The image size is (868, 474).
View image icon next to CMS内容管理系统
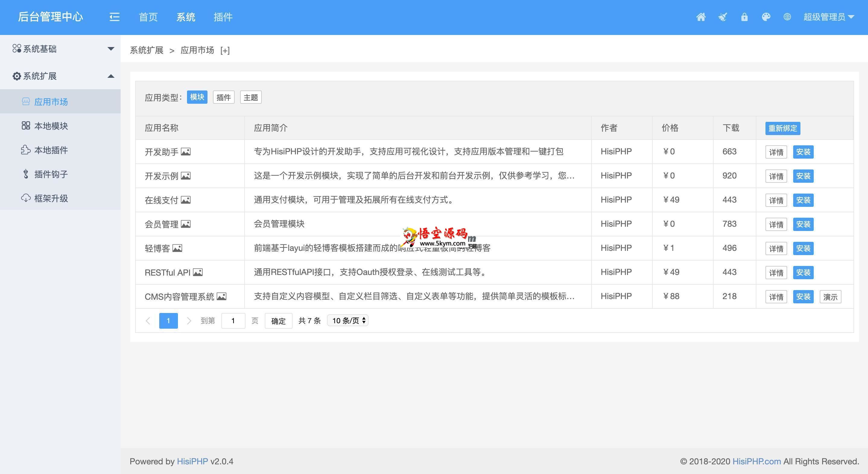pyautogui.click(x=221, y=296)
